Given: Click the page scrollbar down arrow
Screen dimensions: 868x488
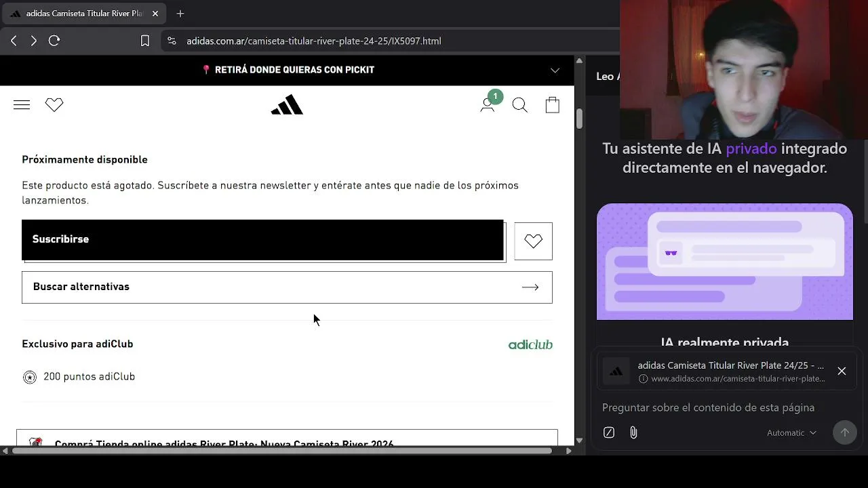Looking at the screenshot, I should (x=579, y=441).
